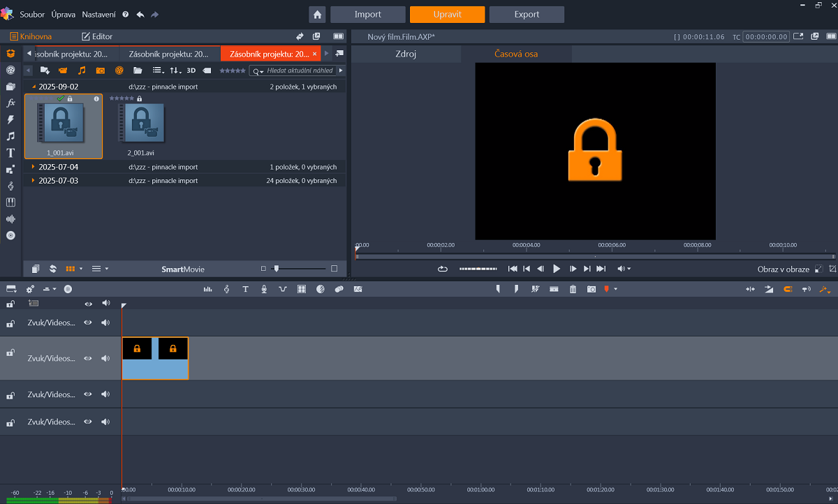
Task: Switch to the Knihovna panel
Action: point(31,36)
